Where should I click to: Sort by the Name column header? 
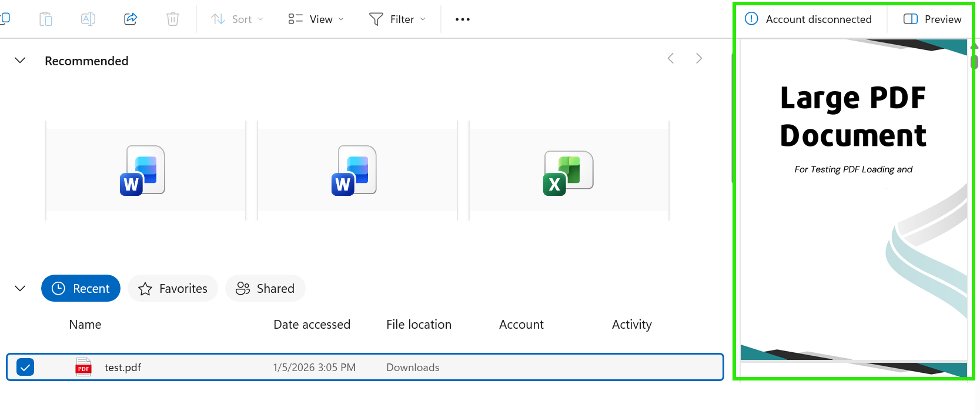[85, 325]
